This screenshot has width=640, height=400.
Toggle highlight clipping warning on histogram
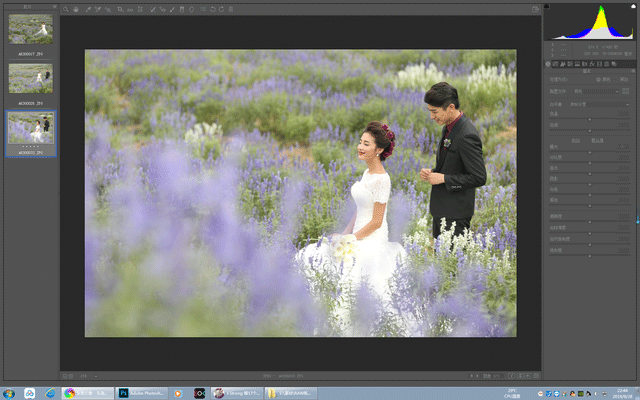click(x=634, y=6)
